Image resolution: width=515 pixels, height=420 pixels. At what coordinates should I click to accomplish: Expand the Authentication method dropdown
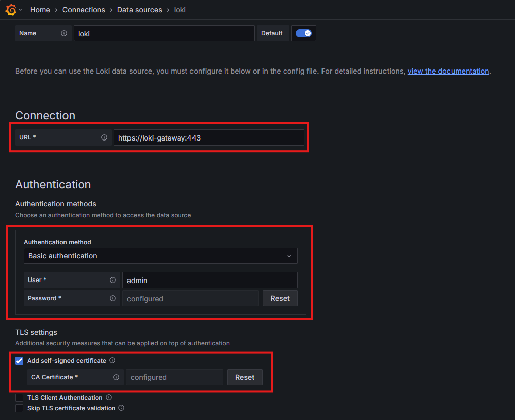tap(160, 256)
